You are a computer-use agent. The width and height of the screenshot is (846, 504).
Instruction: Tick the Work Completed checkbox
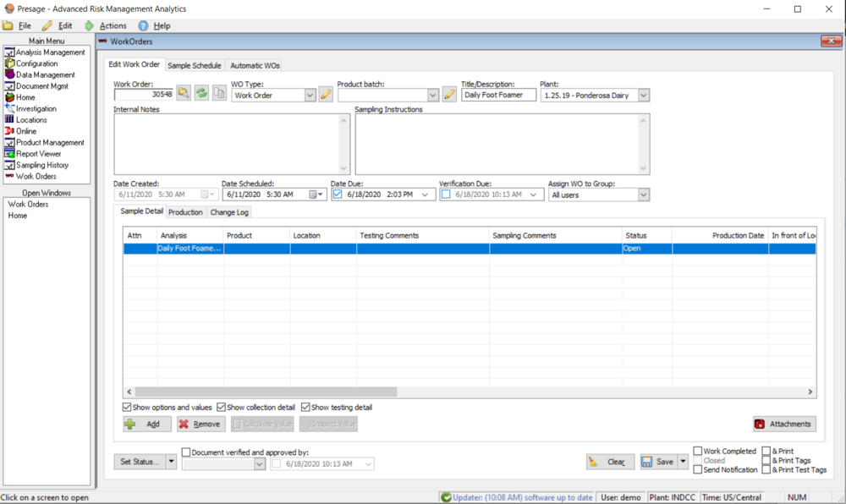[x=698, y=452]
